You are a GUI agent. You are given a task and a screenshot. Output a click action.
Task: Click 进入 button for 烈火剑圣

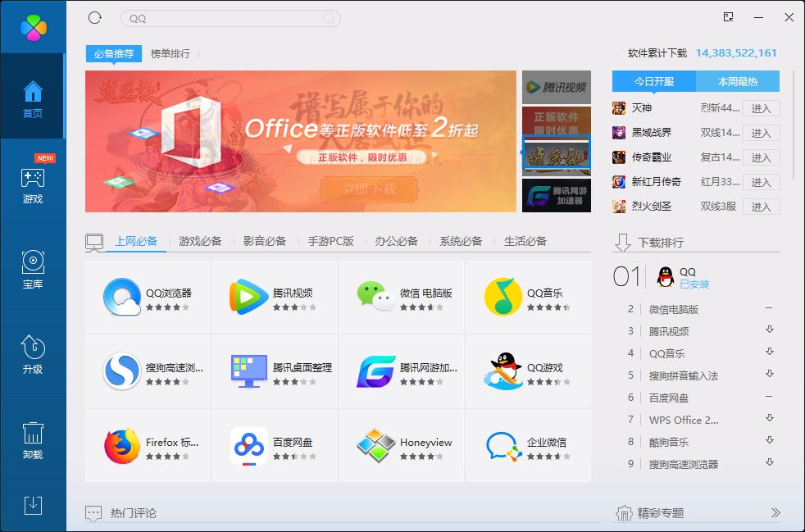pyautogui.click(x=761, y=207)
